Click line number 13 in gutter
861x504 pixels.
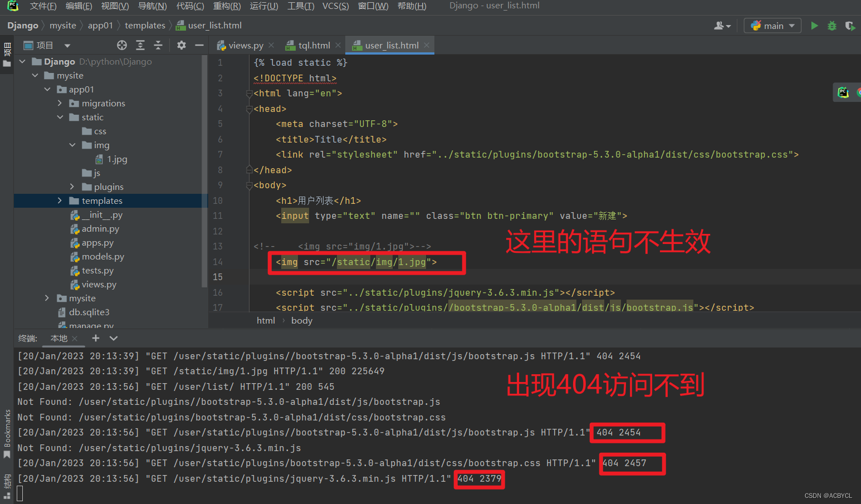click(217, 246)
